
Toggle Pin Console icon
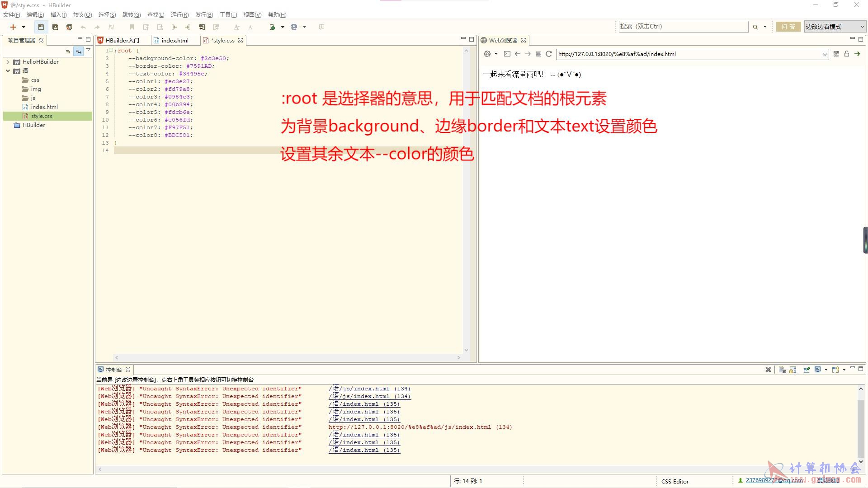coord(807,370)
